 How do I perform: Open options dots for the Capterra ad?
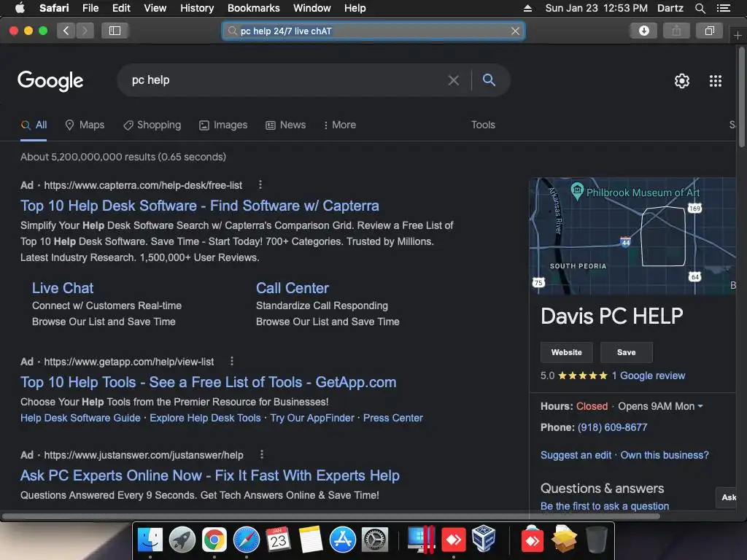260,184
